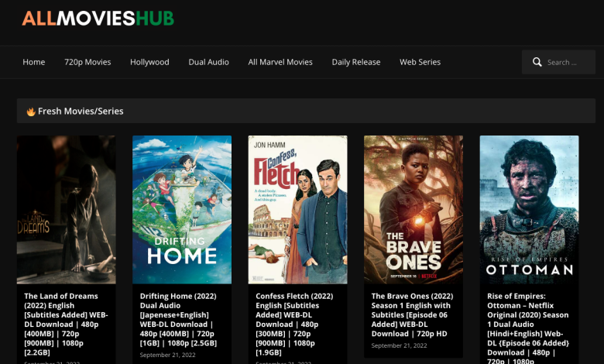The width and height of the screenshot is (604, 364).
Task: Click the Fresh Movies/Series heading
Action: click(x=81, y=112)
